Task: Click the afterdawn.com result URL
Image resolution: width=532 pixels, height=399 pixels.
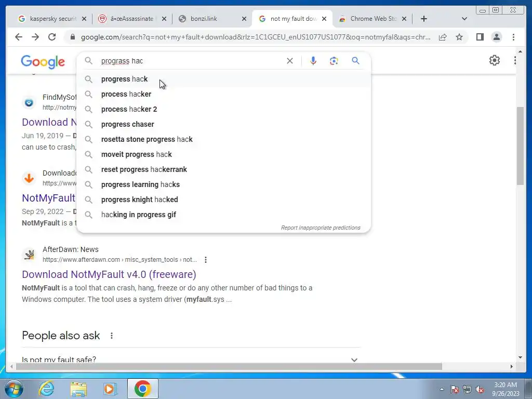Action: pos(119,260)
